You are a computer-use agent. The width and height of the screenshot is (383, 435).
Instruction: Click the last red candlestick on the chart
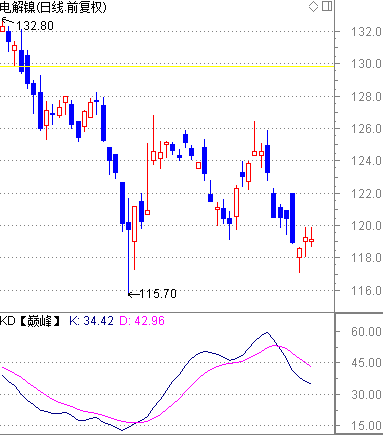312,238
